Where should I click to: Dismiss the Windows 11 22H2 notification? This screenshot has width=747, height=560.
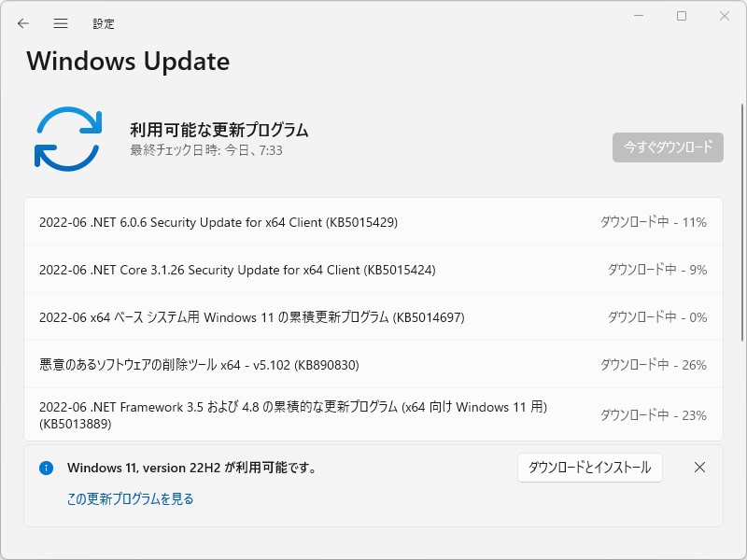[699, 468]
